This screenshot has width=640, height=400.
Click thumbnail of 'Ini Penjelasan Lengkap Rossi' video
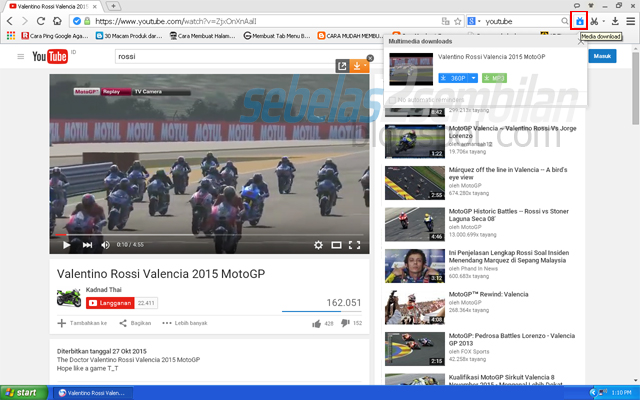(x=415, y=266)
